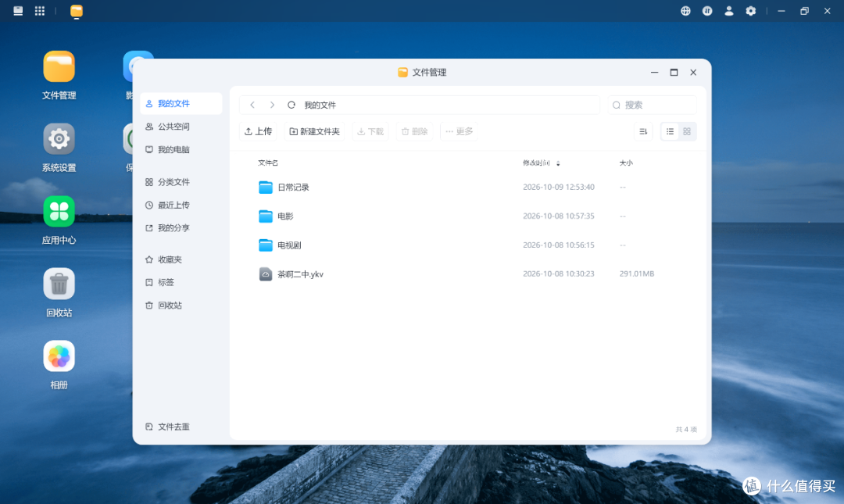Open the app grid launcher in top bar
This screenshot has height=504, width=844.
(40, 11)
